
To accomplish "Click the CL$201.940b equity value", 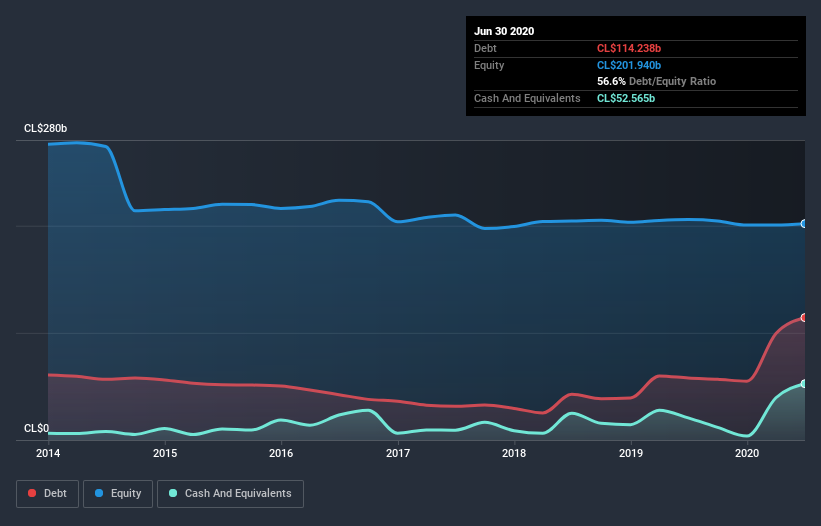I will [629, 65].
